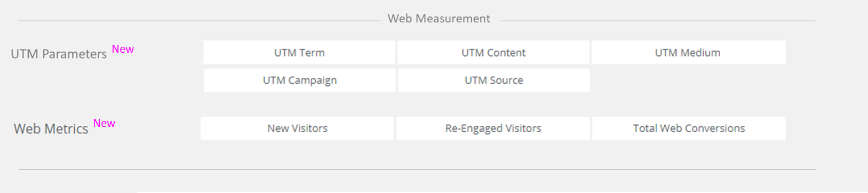Click divider line right of Web Measurement
This screenshot has height=193, width=868.
(658, 21)
